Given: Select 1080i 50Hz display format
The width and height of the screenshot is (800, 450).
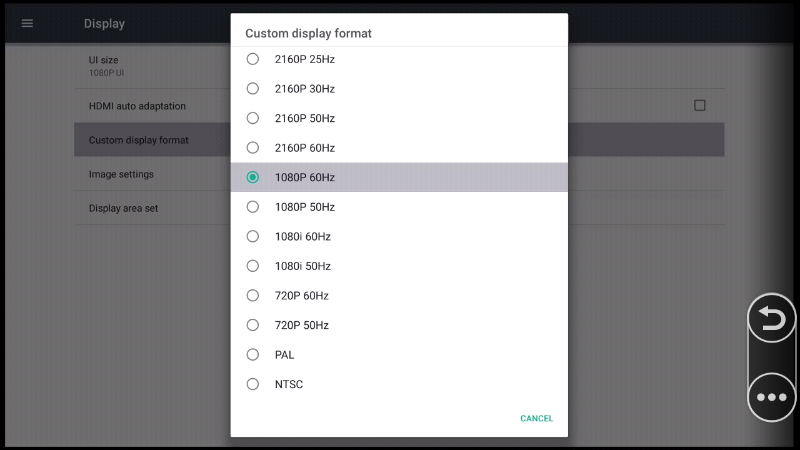Looking at the screenshot, I should 253,266.
